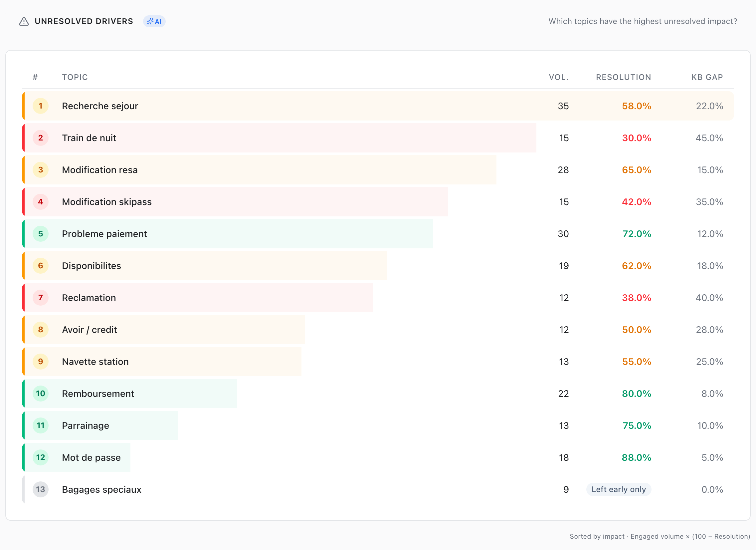Click the AI sparkle badge
The image size is (756, 550).
154,21
